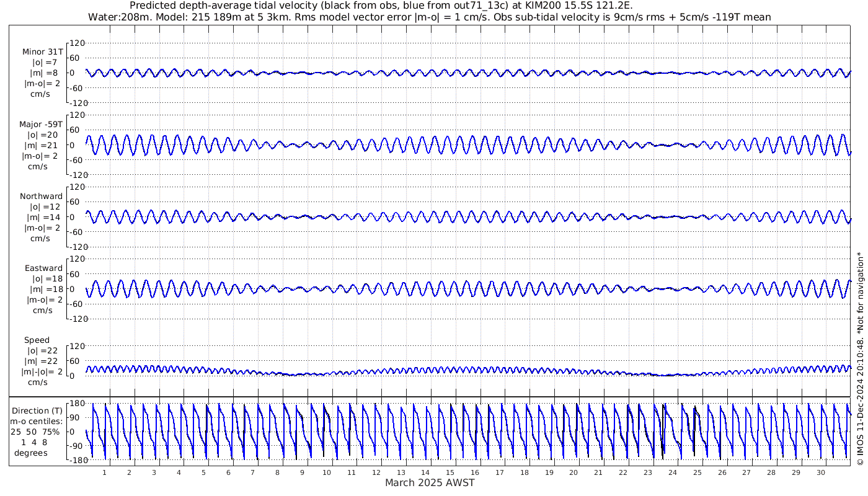This screenshot has height=496, width=868.
Task: Click the 'Speed' panel label
Action: 37,340
